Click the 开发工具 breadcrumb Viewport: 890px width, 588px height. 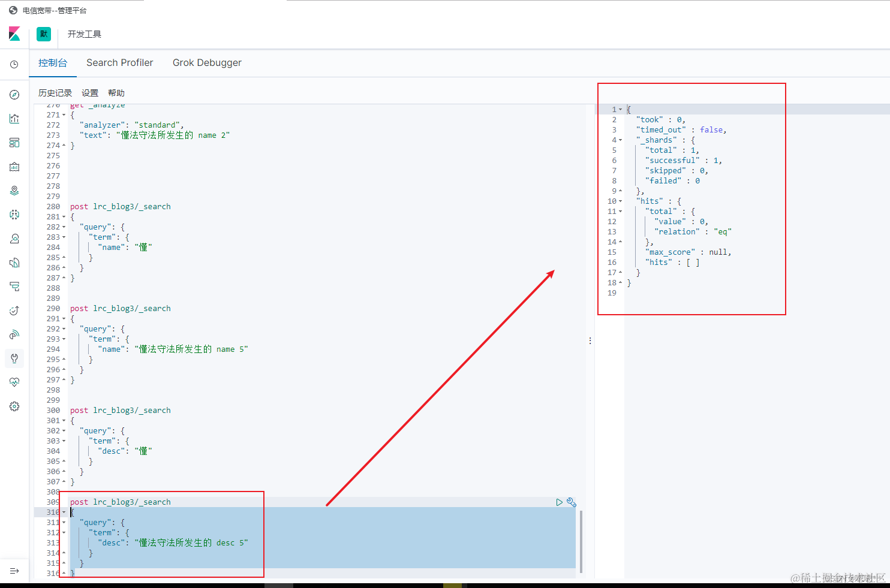(85, 34)
